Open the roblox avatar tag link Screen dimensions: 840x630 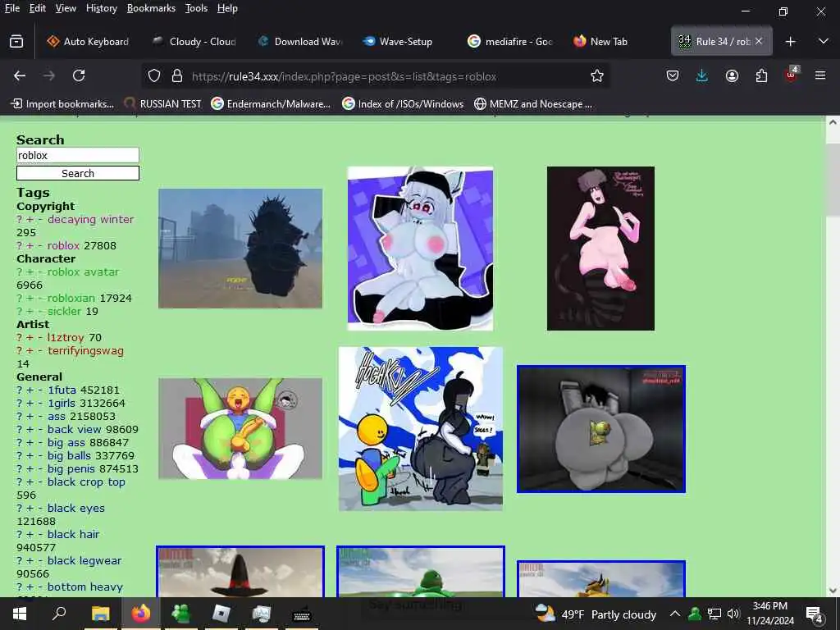pyautogui.click(x=83, y=272)
